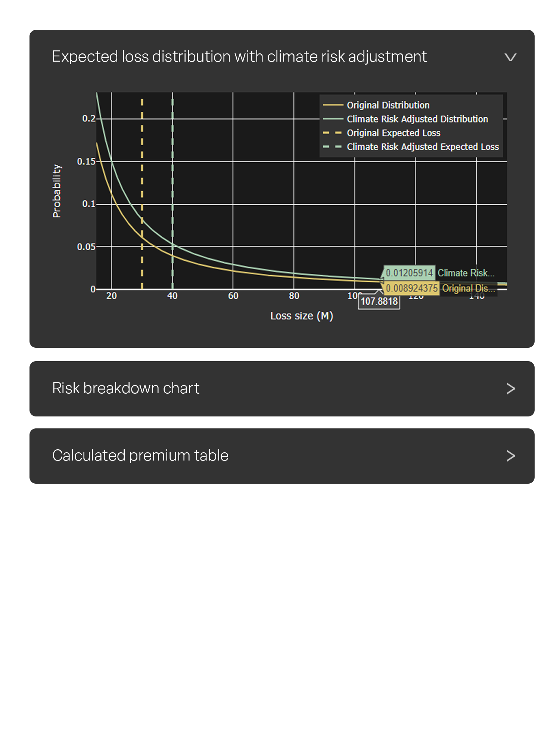Click the yellow Original Distribution line swatch
The height and width of the screenshot is (747, 560).
pyautogui.click(x=333, y=105)
